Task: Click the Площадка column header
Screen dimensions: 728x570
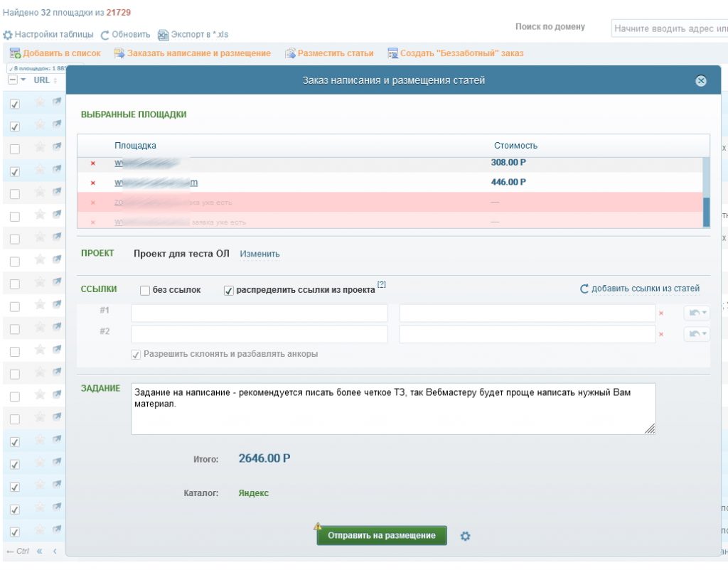Action: (135, 146)
